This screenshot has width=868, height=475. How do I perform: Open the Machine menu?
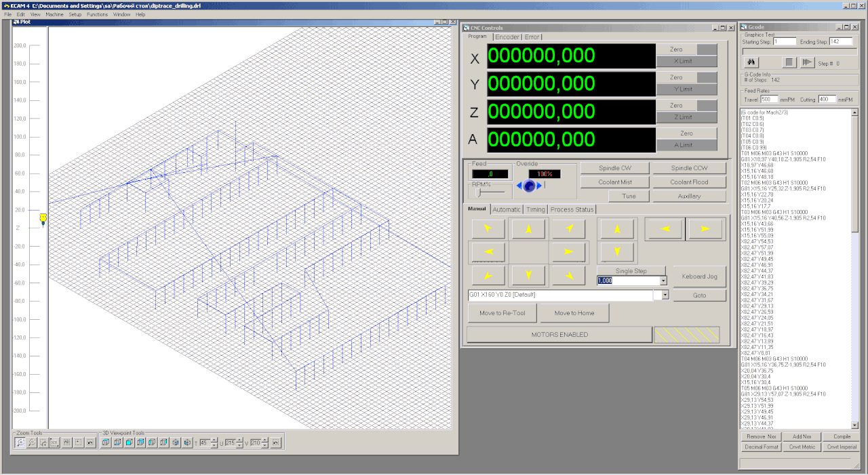coord(54,14)
